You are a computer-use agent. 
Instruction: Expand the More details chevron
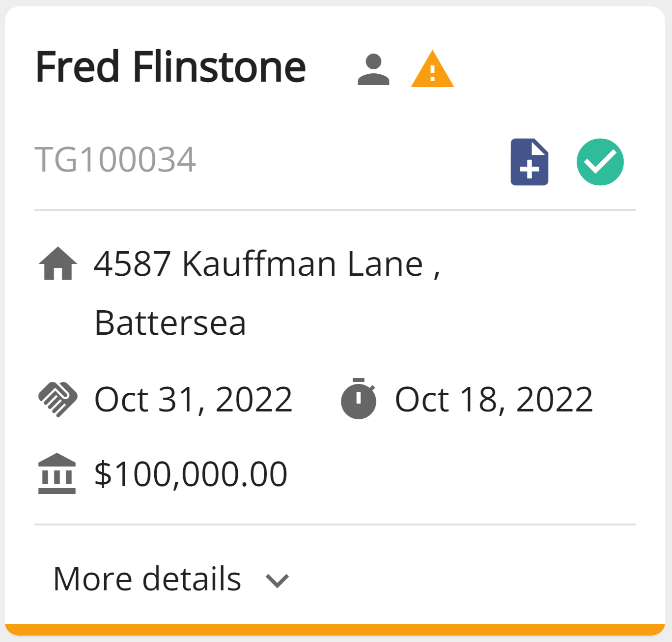(277, 581)
